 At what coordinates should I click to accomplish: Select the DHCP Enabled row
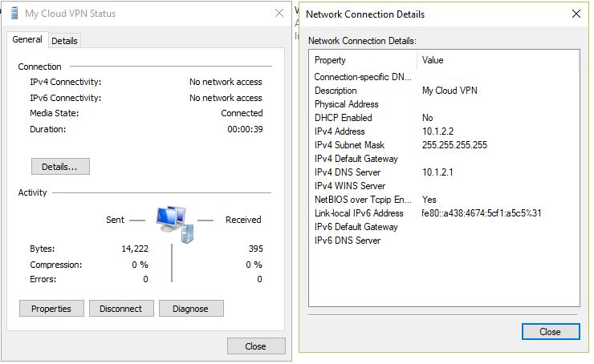(x=444, y=118)
